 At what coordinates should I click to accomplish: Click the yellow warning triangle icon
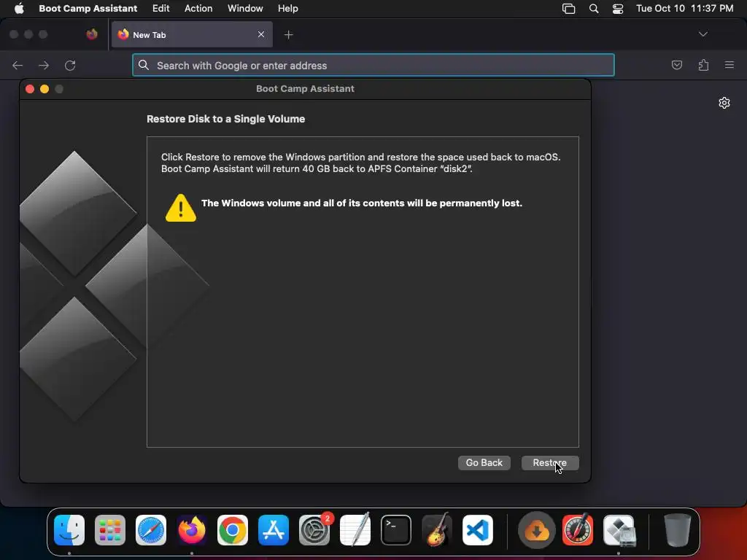click(181, 208)
